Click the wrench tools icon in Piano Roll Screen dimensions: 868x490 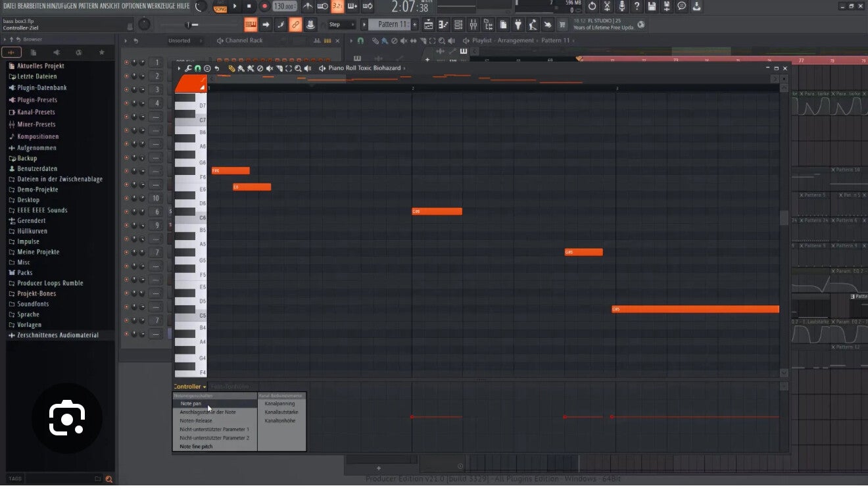[188, 68]
